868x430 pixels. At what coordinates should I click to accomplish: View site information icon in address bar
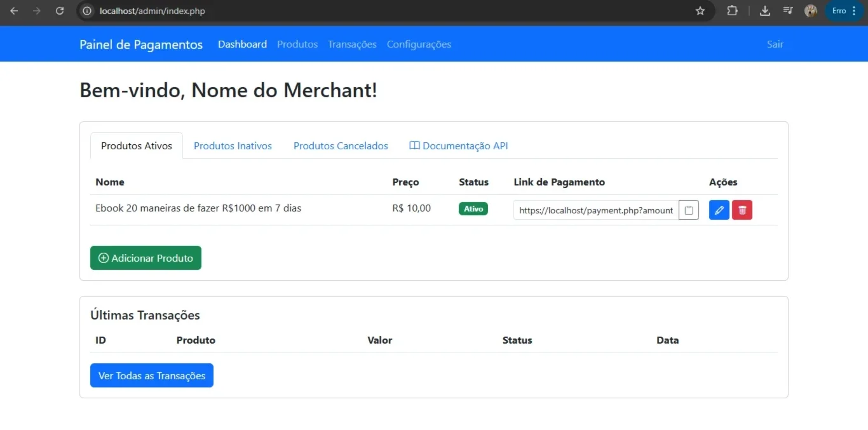coord(88,11)
